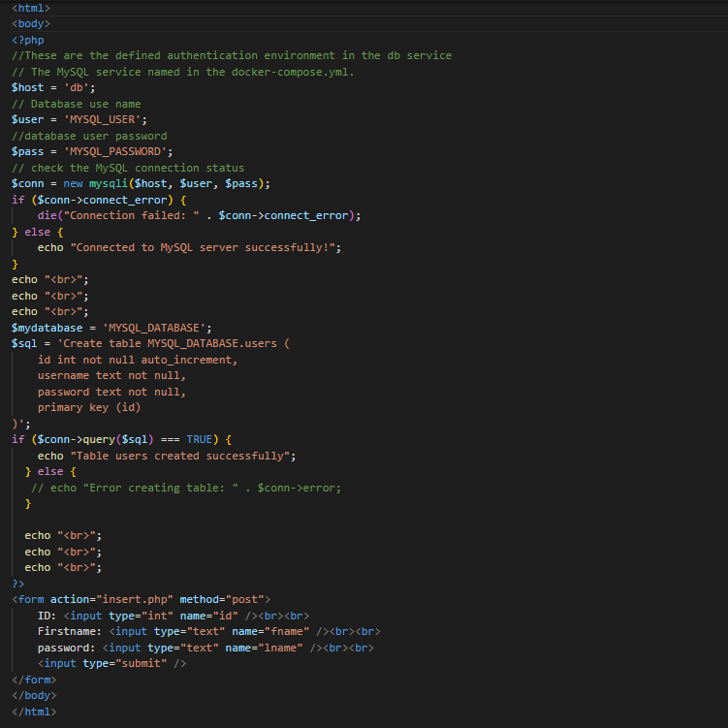Click the if ($conn->connect_error) line
728x728 pixels.
coord(99,200)
